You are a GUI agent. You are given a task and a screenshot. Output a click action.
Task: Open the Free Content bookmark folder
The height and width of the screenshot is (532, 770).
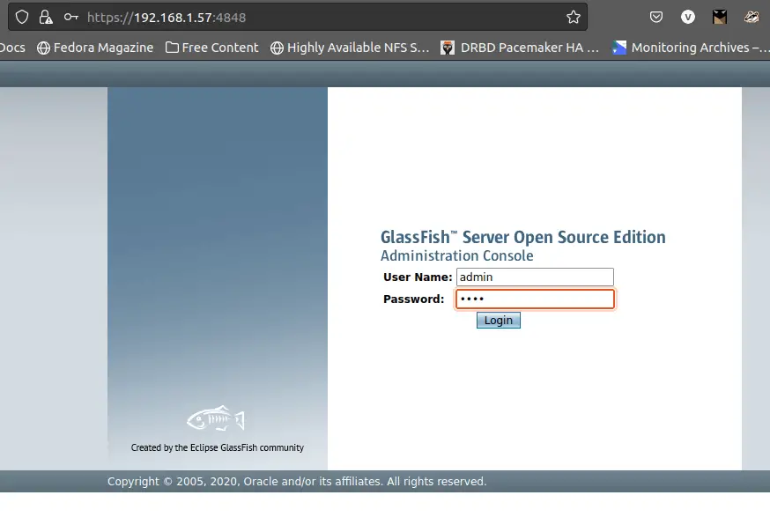pos(211,48)
